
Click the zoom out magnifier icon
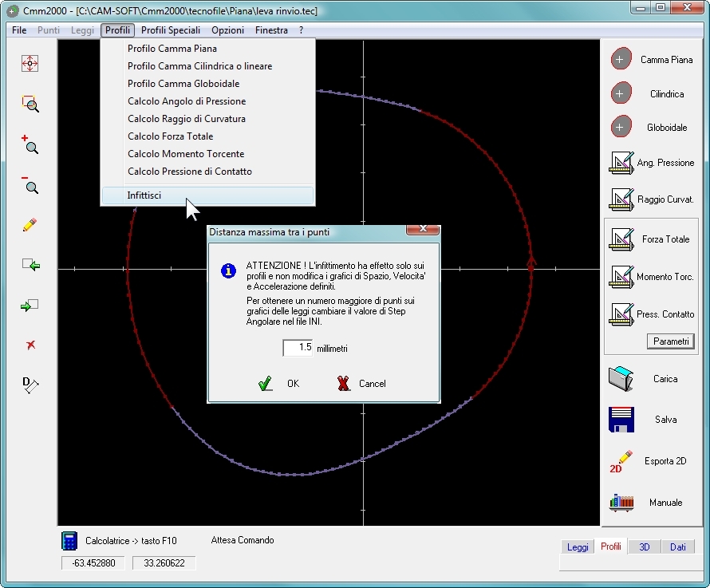[x=30, y=185]
